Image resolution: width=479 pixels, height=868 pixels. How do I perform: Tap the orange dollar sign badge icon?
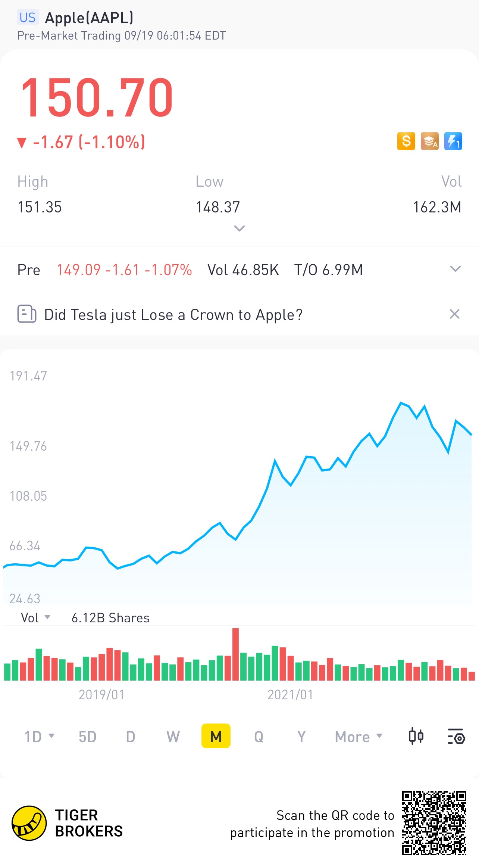(406, 141)
